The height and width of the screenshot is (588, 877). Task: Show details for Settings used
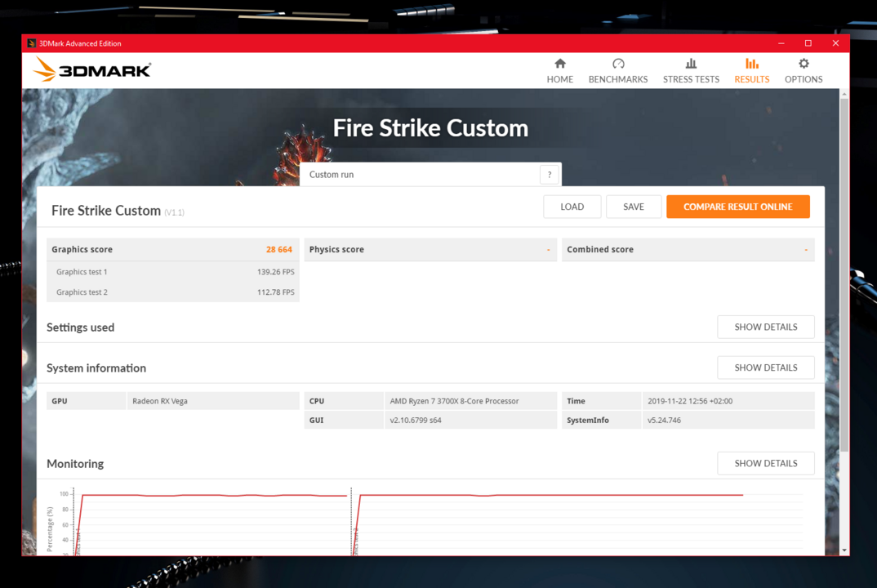click(766, 327)
